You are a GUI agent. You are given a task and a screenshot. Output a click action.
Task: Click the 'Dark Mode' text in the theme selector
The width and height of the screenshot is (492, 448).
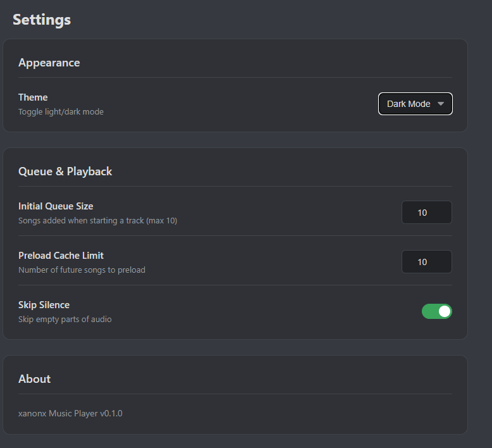[409, 104]
